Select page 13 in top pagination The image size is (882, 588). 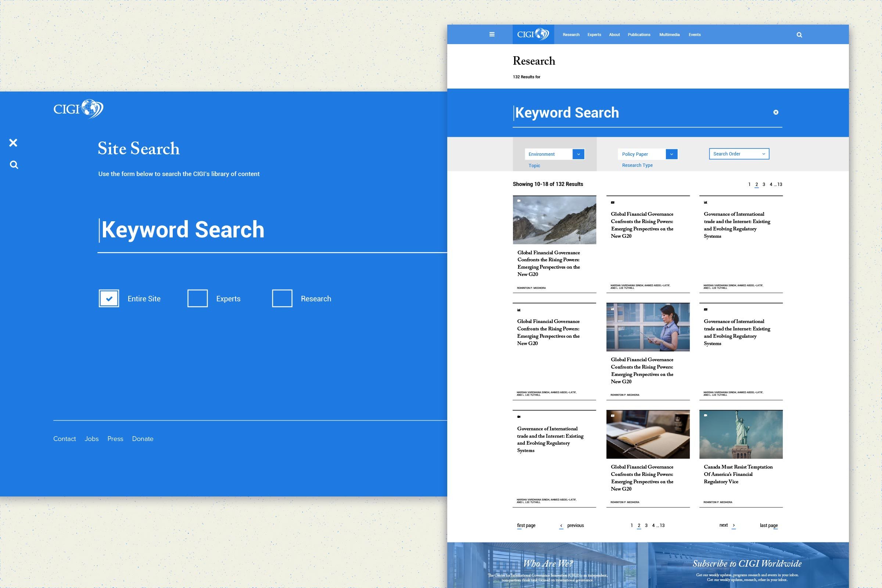[779, 184]
